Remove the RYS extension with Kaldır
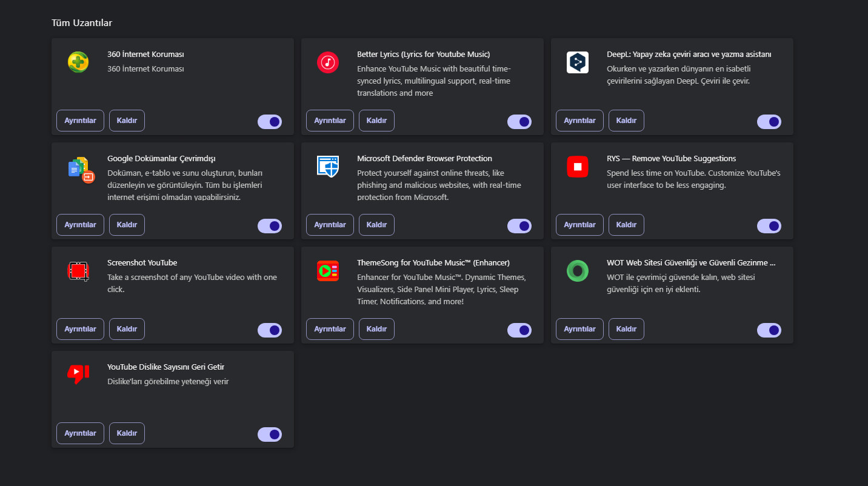Screen dimensions: 868x486 coord(626,225)
